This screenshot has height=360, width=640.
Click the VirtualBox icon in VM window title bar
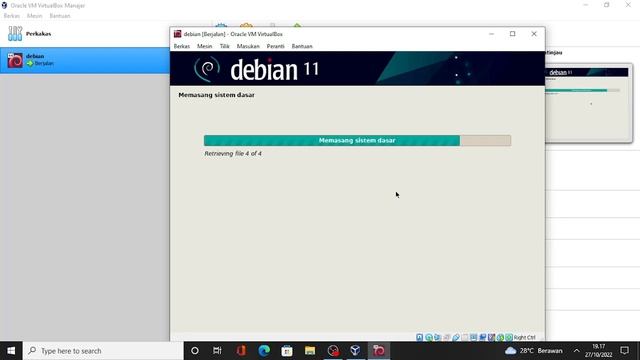point(178,34)
